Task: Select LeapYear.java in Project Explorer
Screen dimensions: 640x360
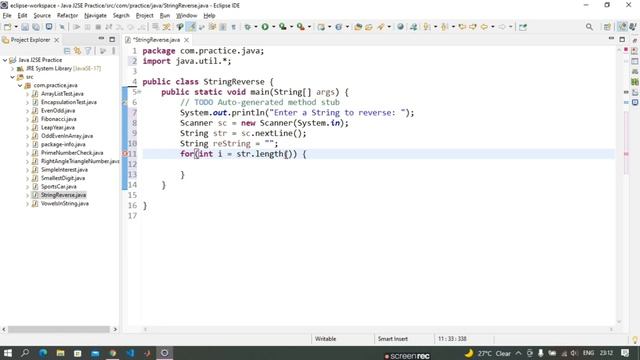Action: coord(58,128)
